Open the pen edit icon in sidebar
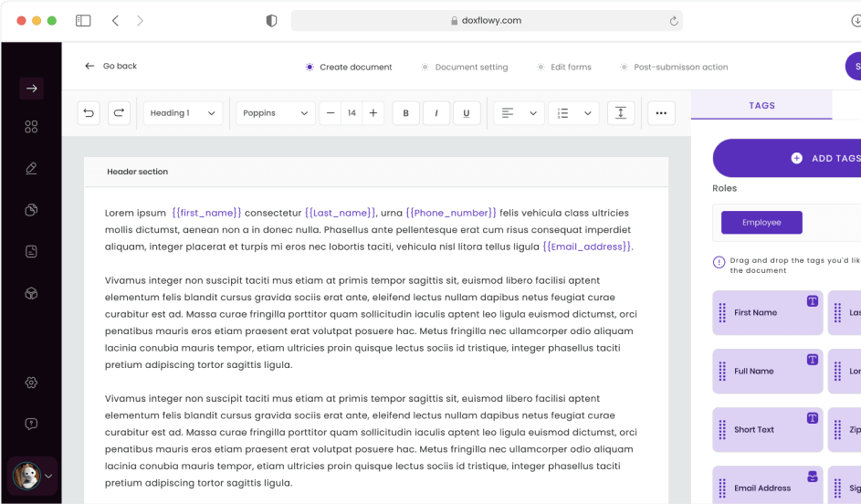Screen dimensions: 861x504 [31, 169]
